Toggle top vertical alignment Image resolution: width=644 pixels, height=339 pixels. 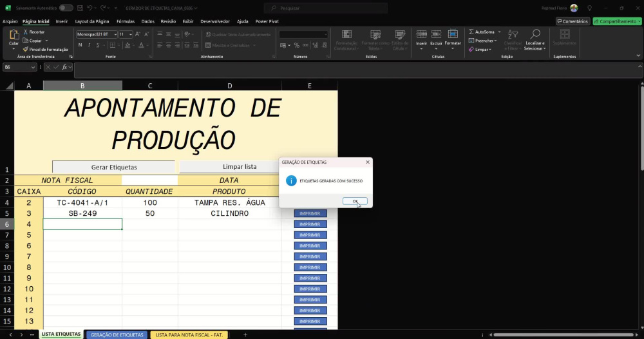pos(160,35)
